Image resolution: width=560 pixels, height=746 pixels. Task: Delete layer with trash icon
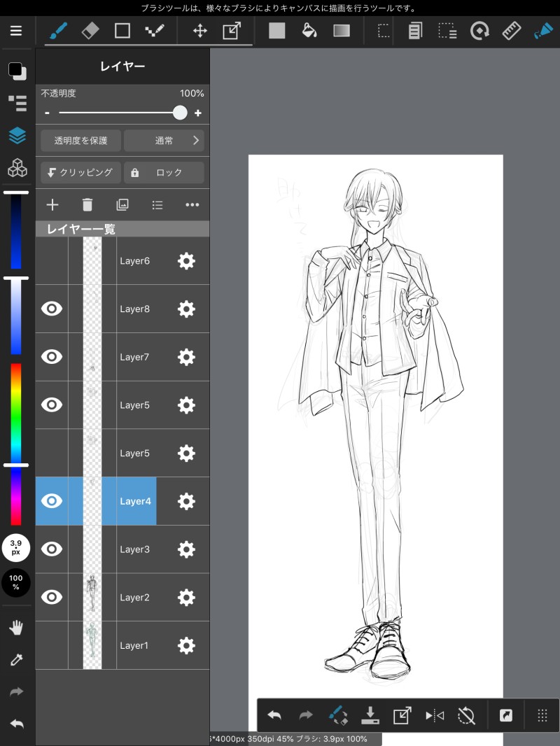click(x=87, y=205)
